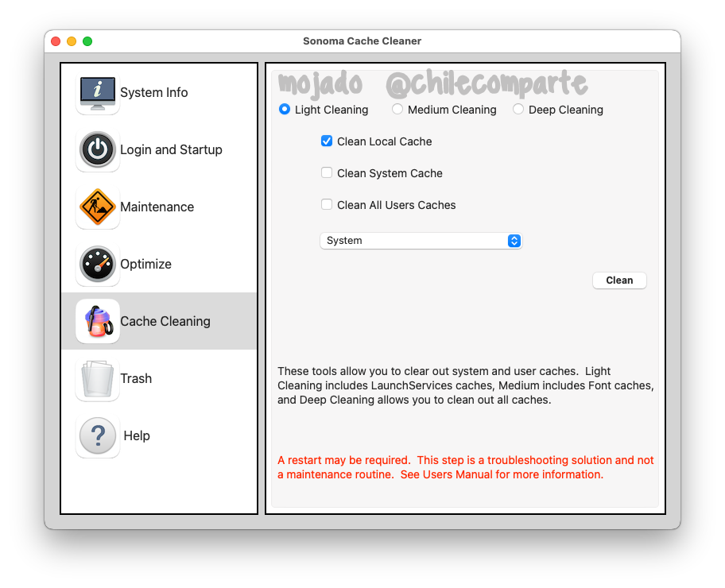The image size is (725, 588).
Task: Open the System dropdown menu
Action: click(x=421, y=241)
